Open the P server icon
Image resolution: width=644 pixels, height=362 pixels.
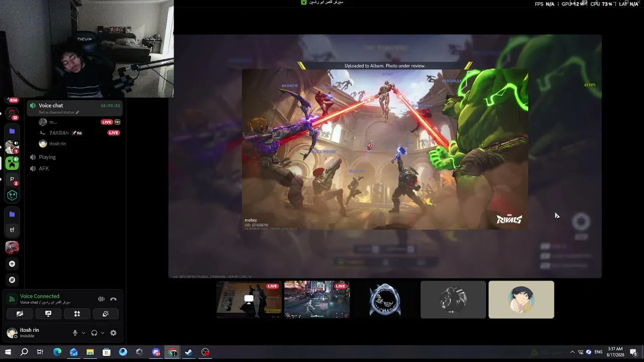coord(12,179)
